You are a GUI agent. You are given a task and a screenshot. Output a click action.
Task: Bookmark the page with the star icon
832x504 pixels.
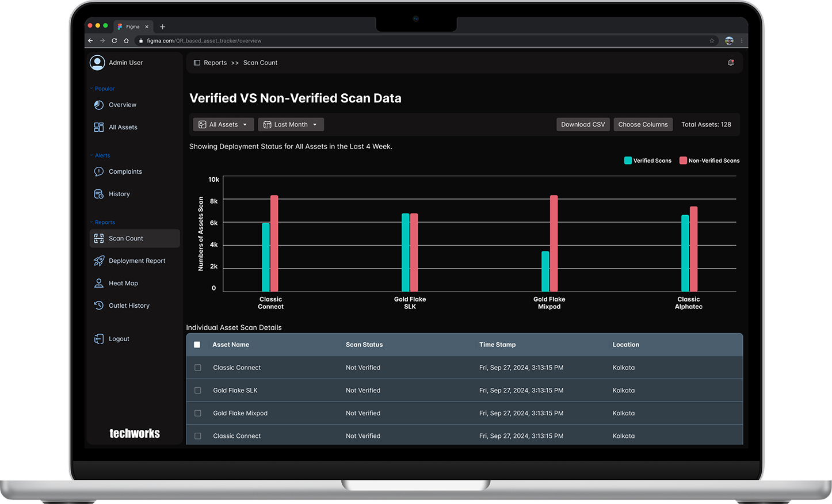[x=712, y=41]
